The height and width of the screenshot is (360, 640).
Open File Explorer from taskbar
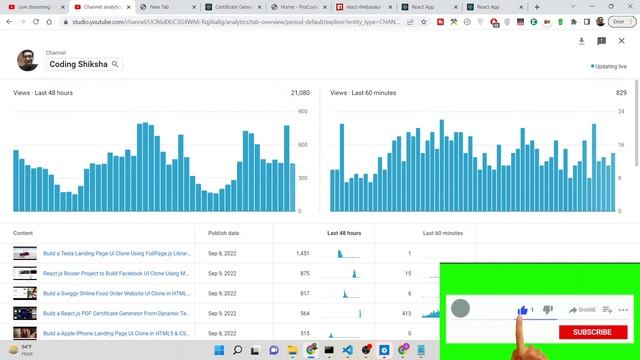(x=292, y=350)
